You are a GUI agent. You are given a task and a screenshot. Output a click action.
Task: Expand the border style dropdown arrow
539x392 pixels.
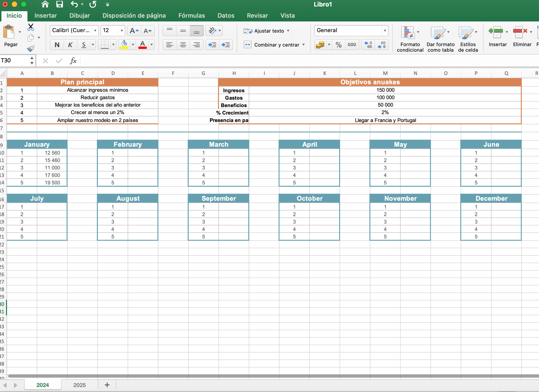pyautogui.click(x=113, y=44)
